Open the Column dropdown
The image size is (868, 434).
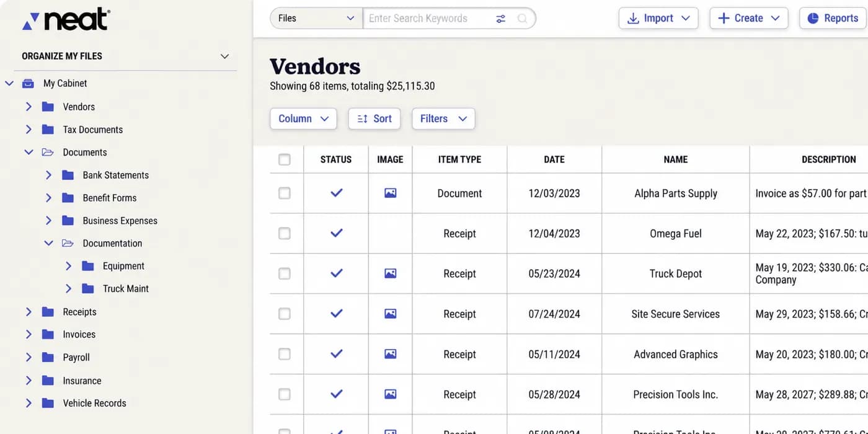(x=303, y=118)
